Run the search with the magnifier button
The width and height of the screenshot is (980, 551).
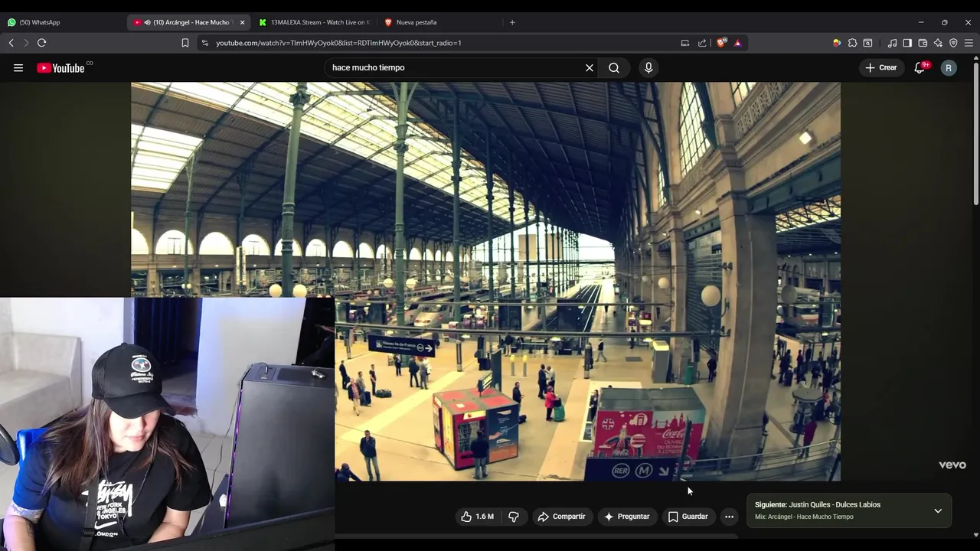tap(614, 67)
